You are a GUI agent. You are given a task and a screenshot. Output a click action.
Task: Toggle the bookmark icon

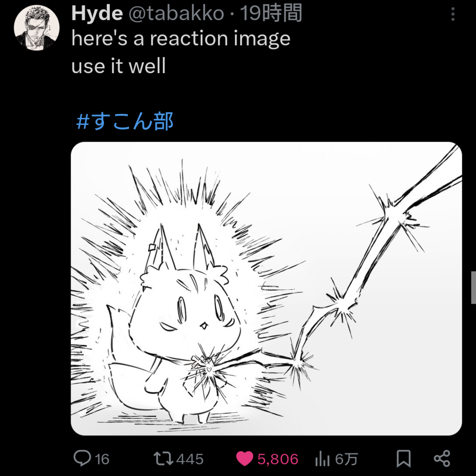(x=403, y=459)
